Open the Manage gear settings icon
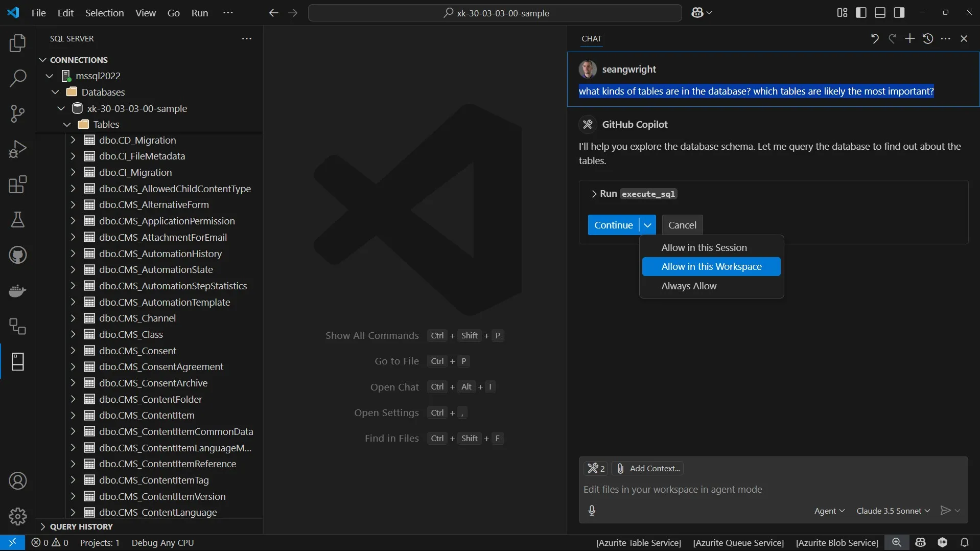Image resolution: width=980 pixels, height=551 pixels. pyautogui.click(x=18, y=516)
